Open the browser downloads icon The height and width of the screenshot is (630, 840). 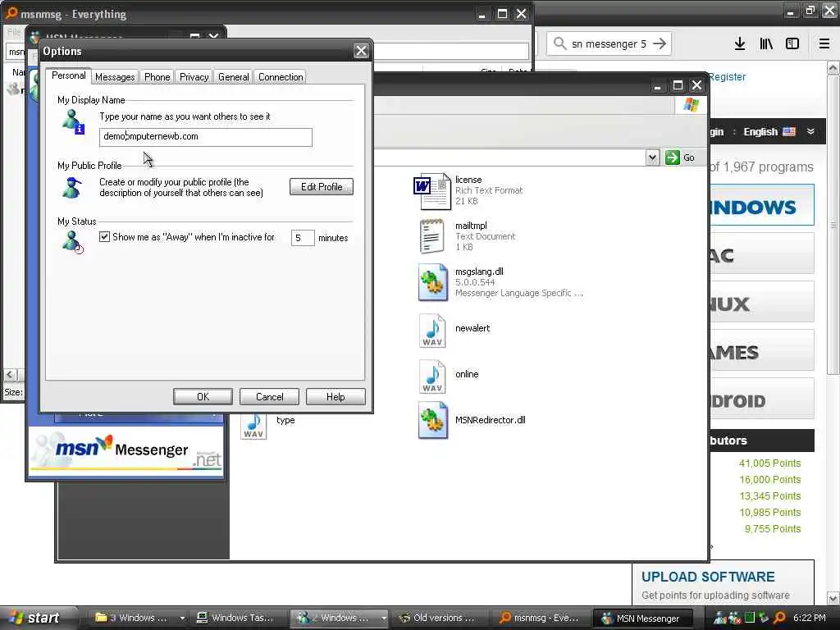740,43
